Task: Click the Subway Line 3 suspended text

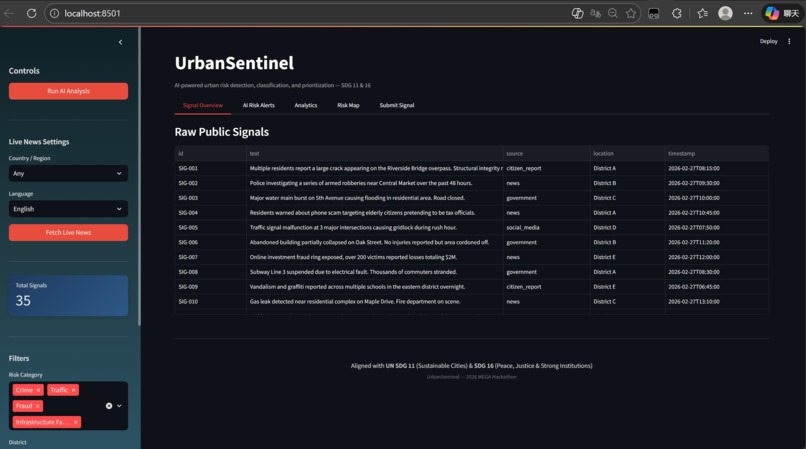Action: tap(353, 272)
